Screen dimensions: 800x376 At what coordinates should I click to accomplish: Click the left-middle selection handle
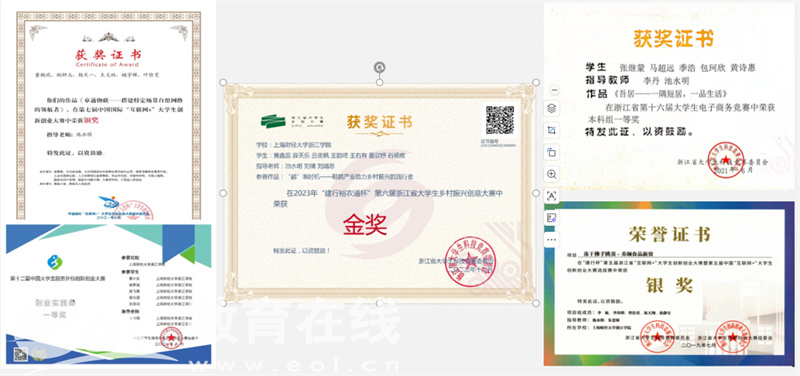pos(223,193)
